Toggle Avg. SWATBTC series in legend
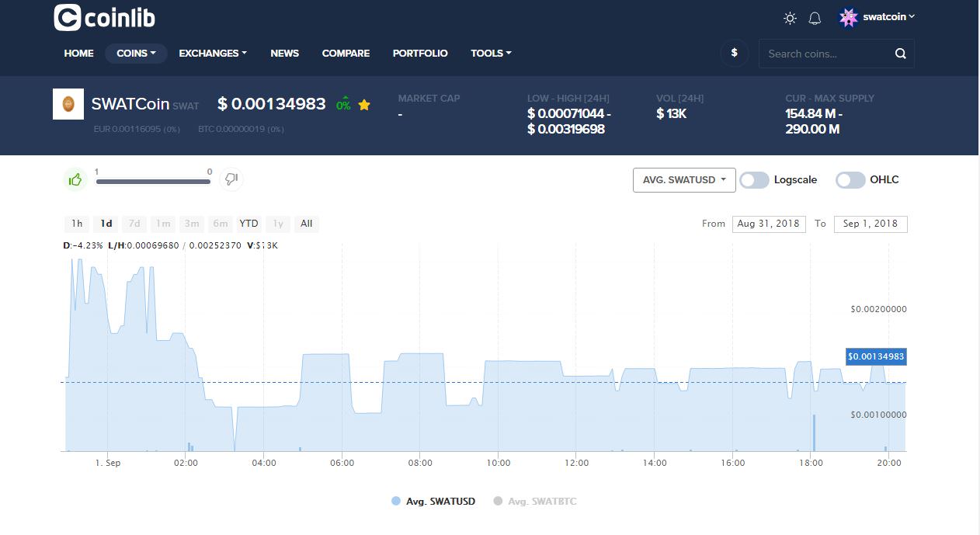Image resolution: width=980 pixels, height=535 pixels. 535,502
